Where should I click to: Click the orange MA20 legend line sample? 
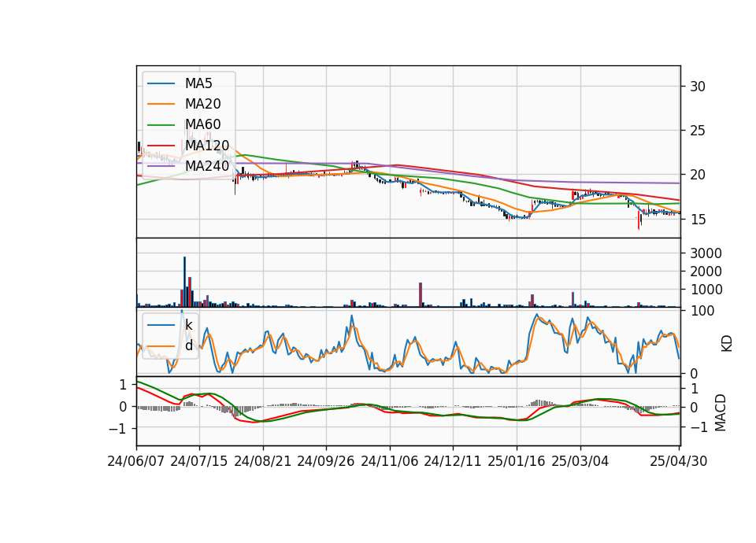click(161, 104)
